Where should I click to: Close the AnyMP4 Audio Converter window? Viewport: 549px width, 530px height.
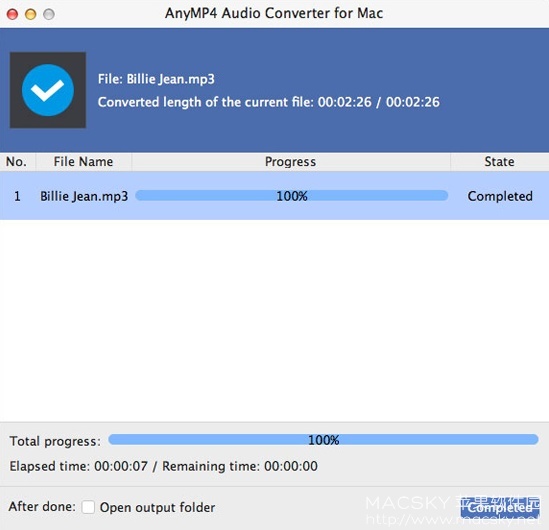[x=13, y=14]
